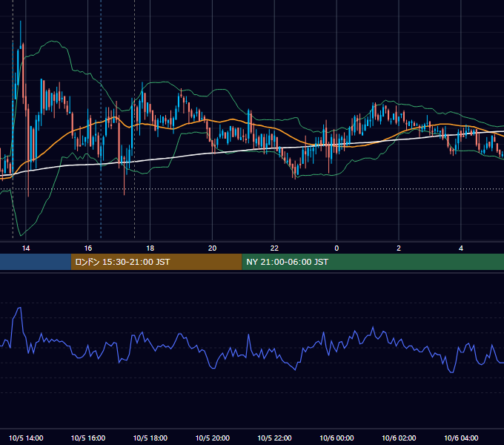Click the 10/5 14:00 date label
The width and height of the screenshot is (504, 445).
click(x=26, y=438)
